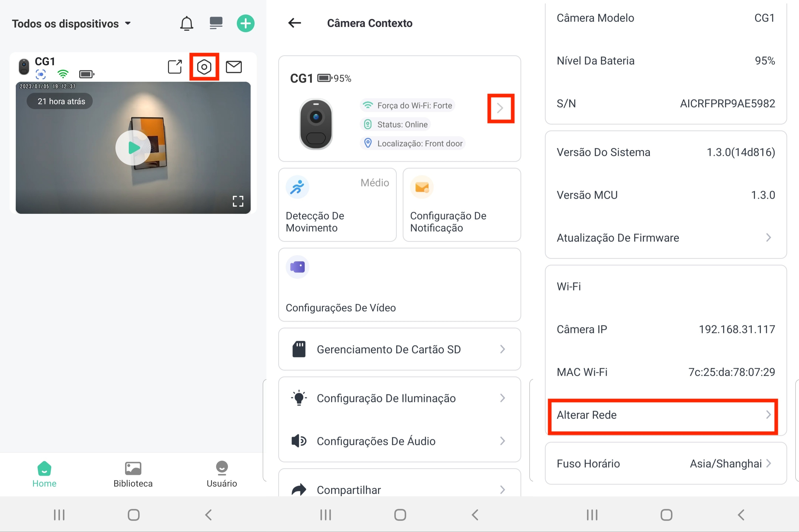
Task: Tap the CG1 share export icon
Action: click(175, 67)
